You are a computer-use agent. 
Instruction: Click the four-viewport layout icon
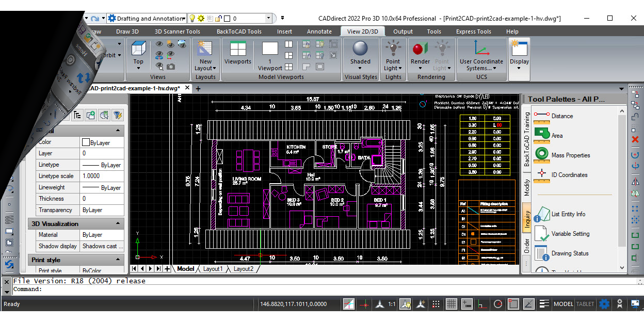click(288, 67)
